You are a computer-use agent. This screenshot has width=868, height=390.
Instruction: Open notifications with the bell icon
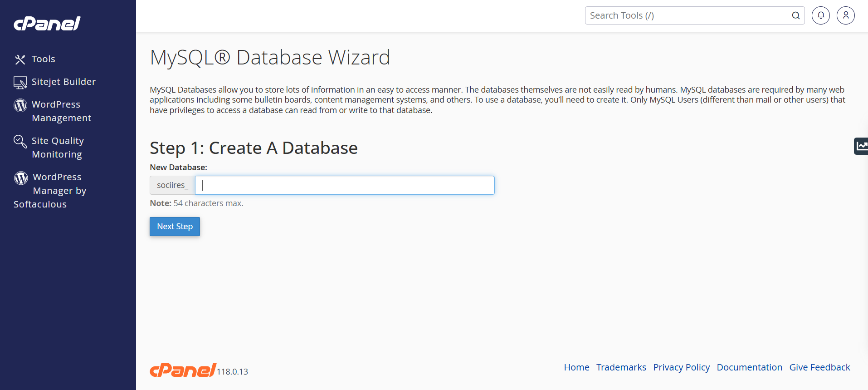coord(821,15)
